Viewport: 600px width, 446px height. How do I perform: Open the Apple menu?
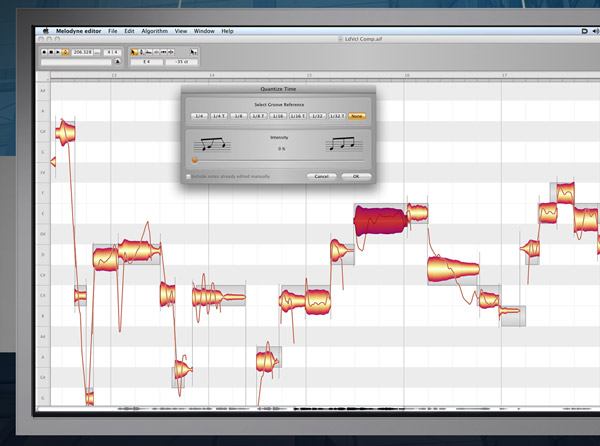pos(46,31)
